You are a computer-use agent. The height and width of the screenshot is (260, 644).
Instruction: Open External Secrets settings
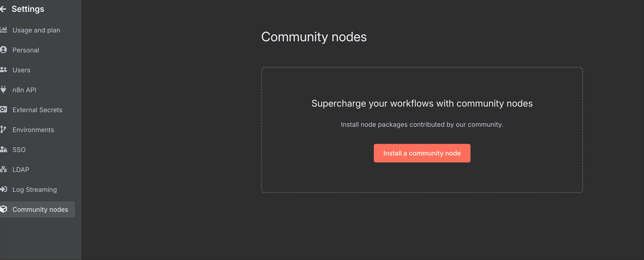(37, 110)
